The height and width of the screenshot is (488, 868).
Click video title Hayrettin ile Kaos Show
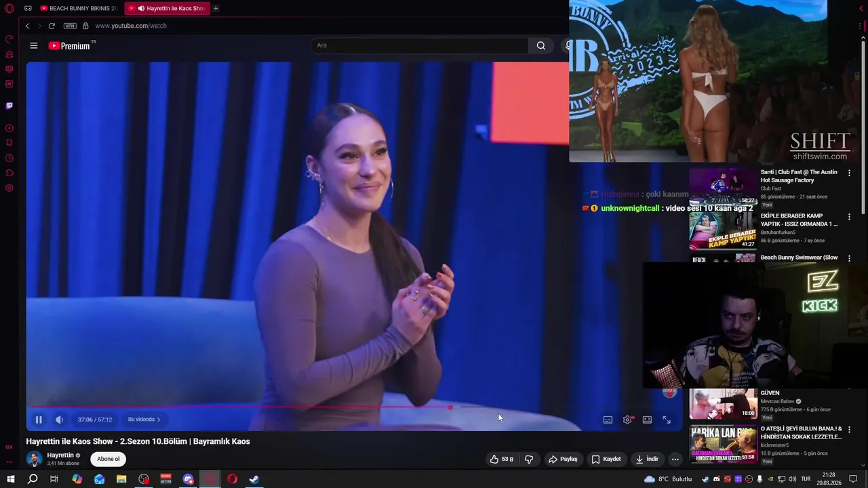(x=138, y=441)
